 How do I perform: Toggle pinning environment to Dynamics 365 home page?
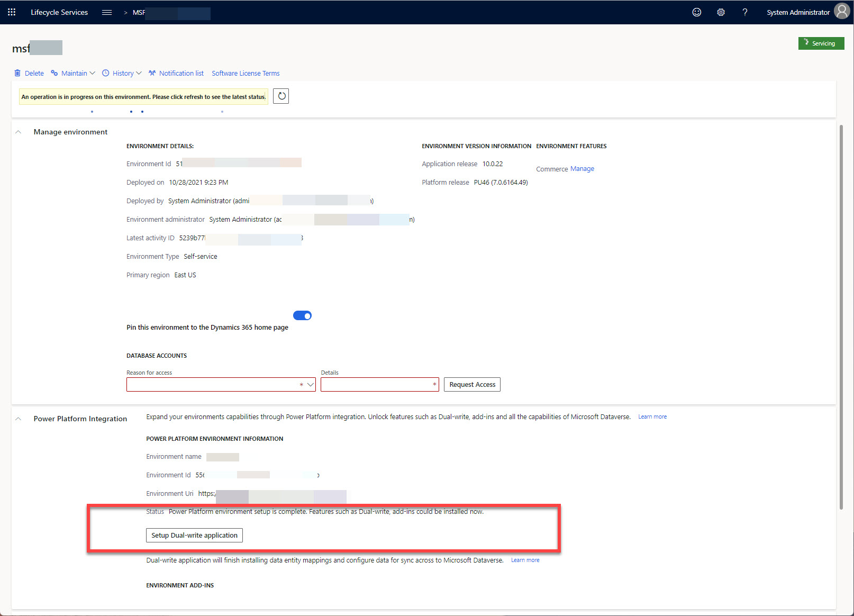click(302, 315)
